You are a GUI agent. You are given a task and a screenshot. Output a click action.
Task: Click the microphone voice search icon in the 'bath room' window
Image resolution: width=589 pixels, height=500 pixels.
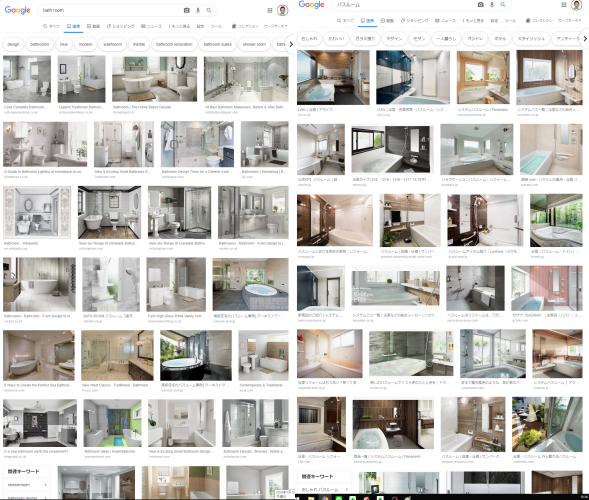198,11
